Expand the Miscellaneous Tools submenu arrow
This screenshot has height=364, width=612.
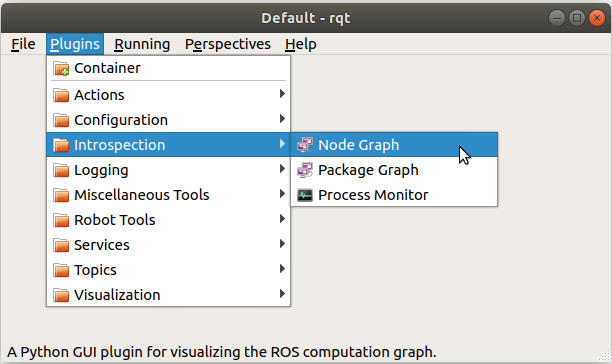(x=282, y=194)
